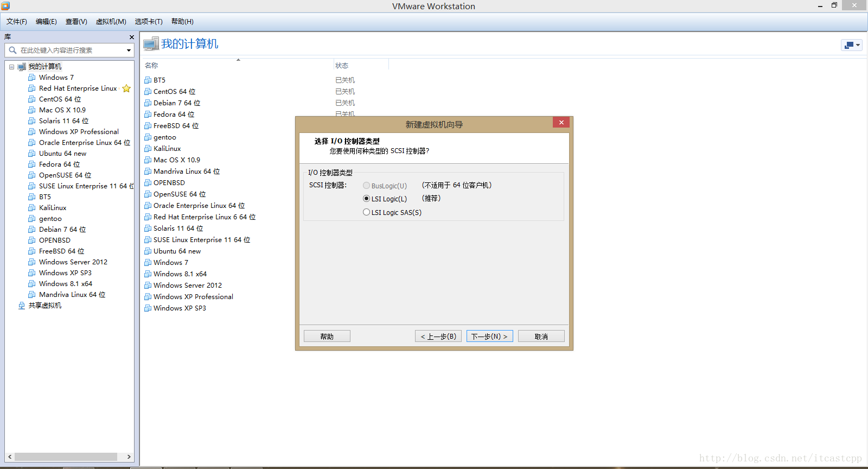Click the gentoo VM icon in main list

(x=148, y=137)
